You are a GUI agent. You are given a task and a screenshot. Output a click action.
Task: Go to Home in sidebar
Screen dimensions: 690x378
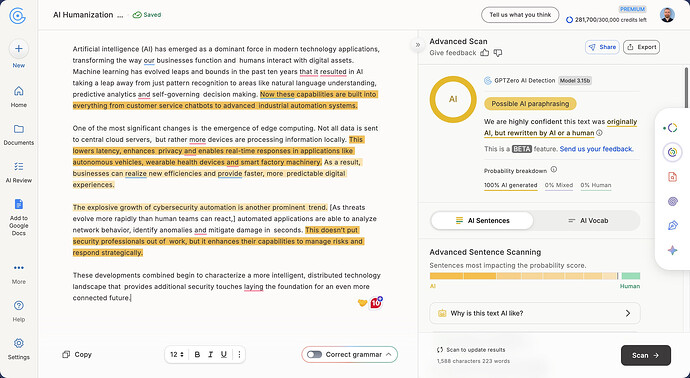tap(18, 96)
